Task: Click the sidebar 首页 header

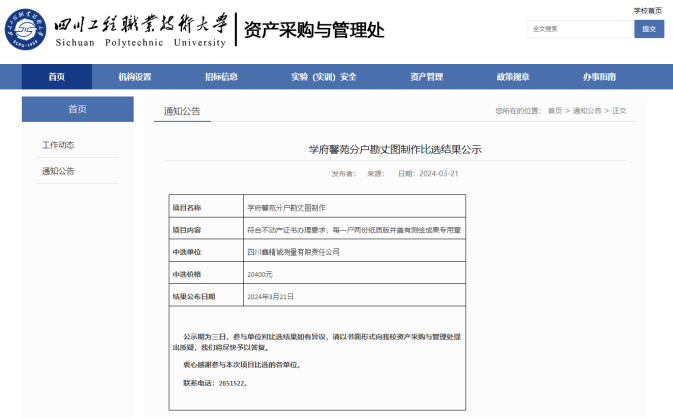Action: point(78,109)
